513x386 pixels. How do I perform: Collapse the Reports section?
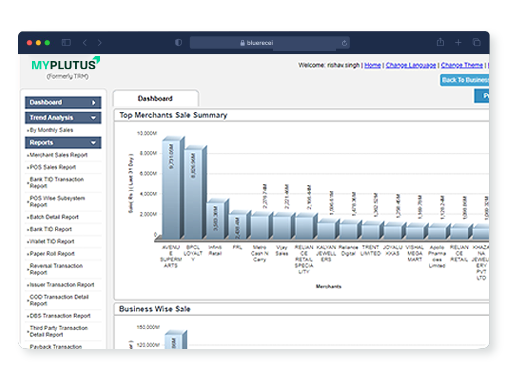63,143
